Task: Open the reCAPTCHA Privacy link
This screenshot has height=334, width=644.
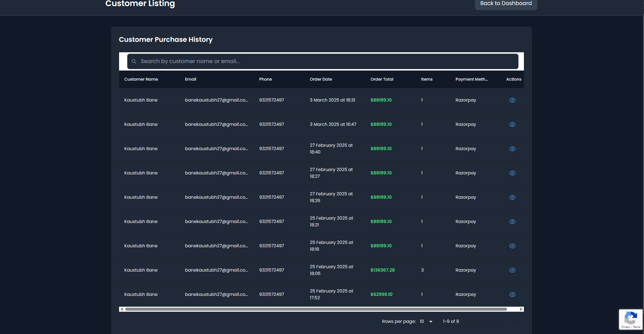Action: pos(626,327)
